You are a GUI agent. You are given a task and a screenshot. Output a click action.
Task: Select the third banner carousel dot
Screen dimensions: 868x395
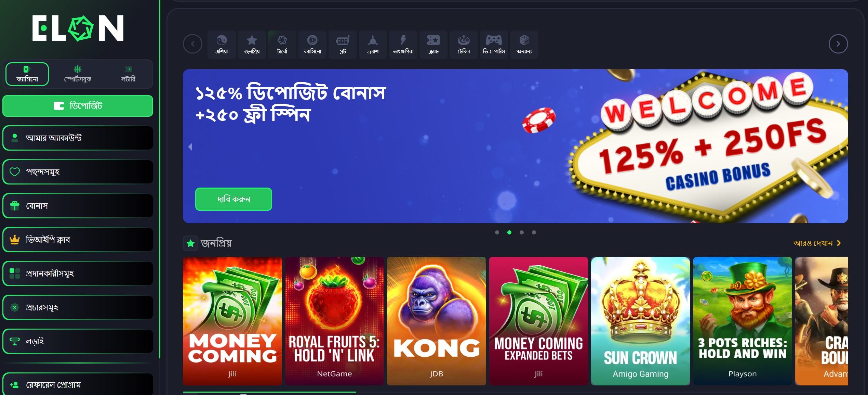(x=522, y=232)
